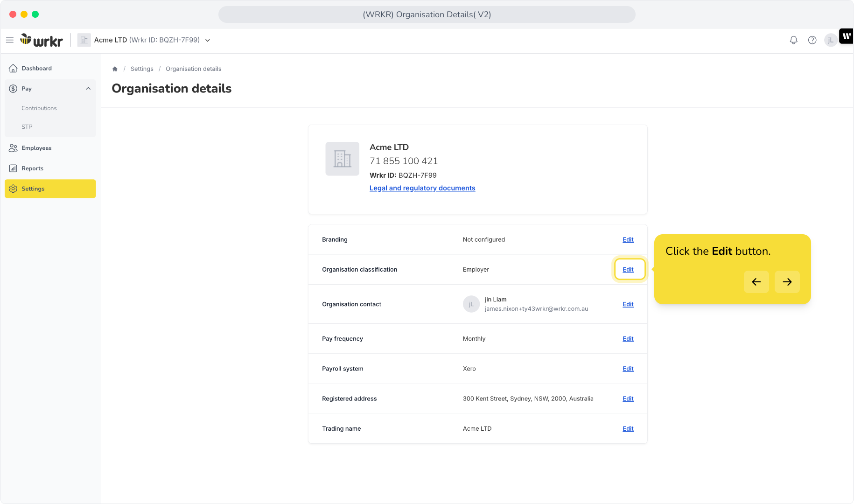The width and height of the screenshot is (854, 504).
Task: Edit Organisation classification
Action: coord(628,269)
